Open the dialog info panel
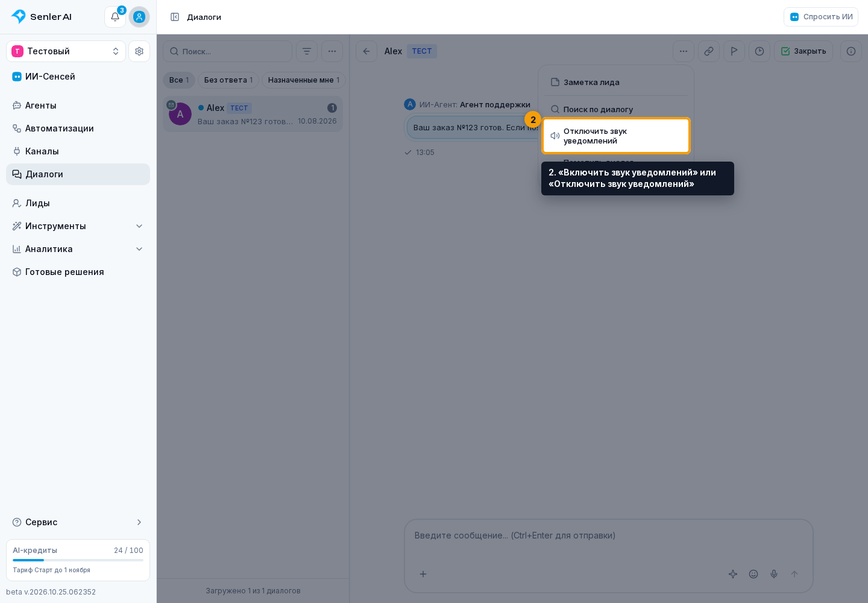 851,51
